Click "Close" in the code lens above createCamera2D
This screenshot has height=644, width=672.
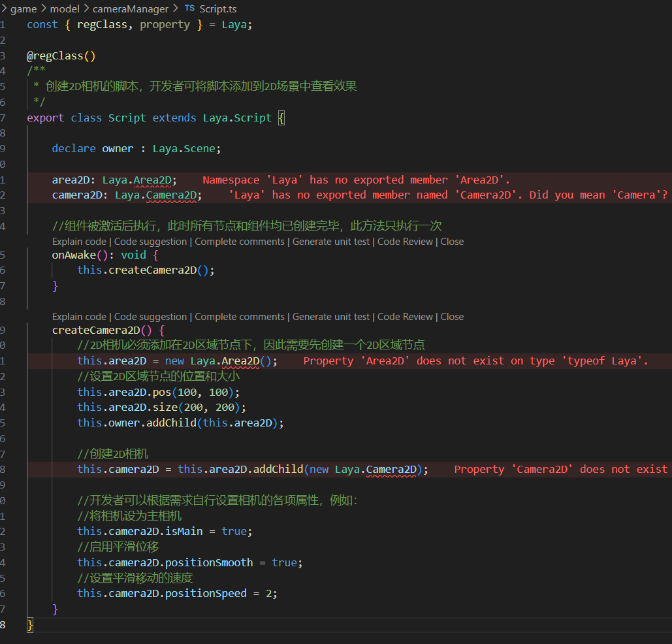click(452, 317)
